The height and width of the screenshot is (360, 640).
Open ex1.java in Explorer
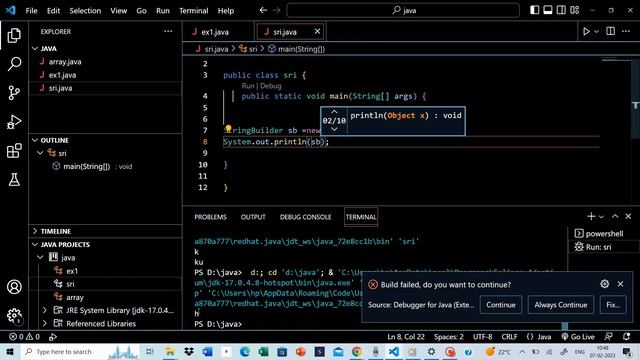[x=62, y=75]
